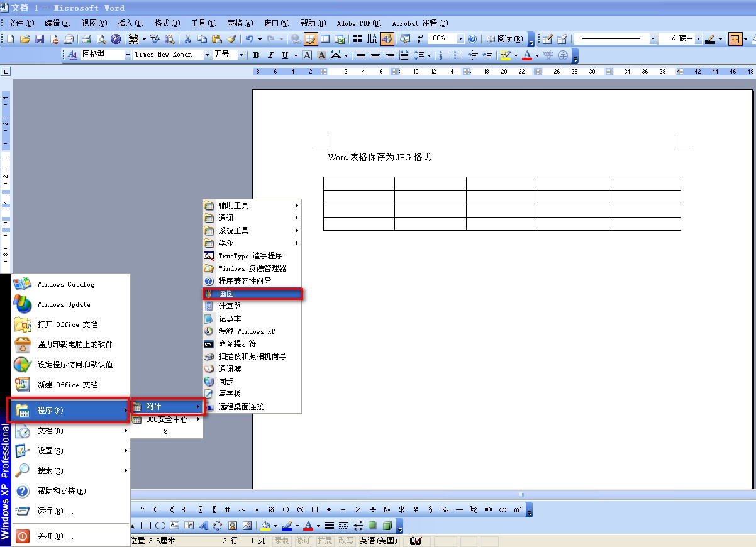This screenshot has height=547, width=756.
Task: Click the Insert Picture icon in drawing toolbar
Action: pos(247,526)
